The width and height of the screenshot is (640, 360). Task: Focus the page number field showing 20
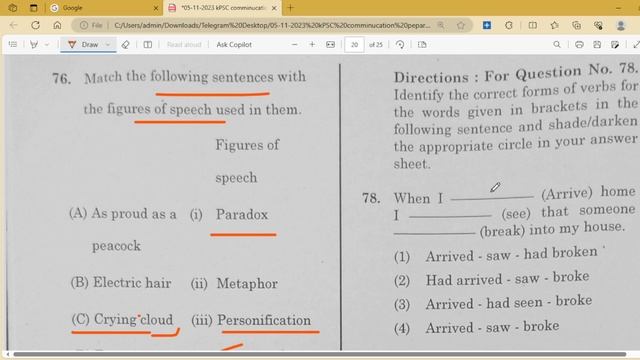[x=354, y=44]
